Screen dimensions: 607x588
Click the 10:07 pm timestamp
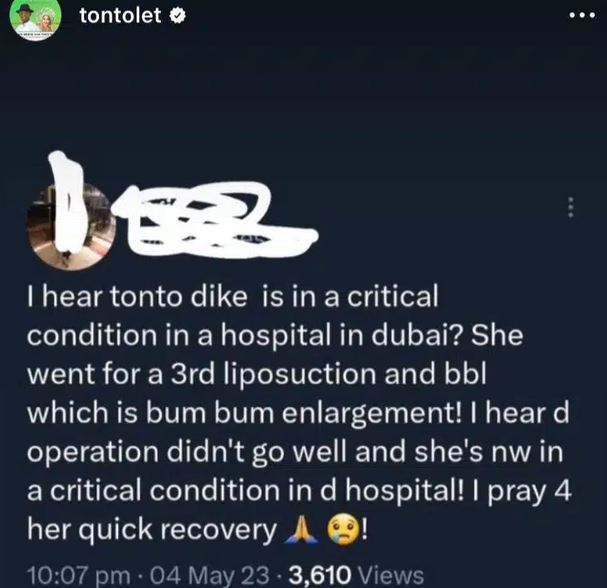click(x=79, y=575)
